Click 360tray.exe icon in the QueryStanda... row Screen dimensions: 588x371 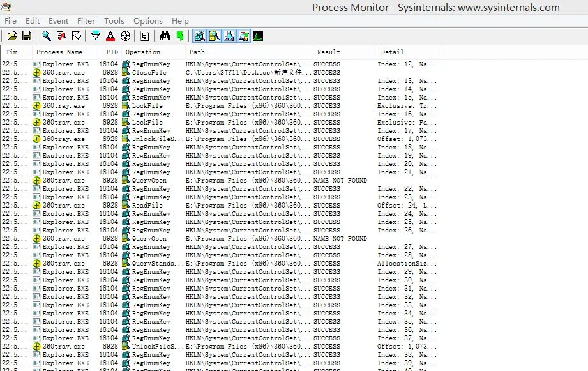click(x=36, y=264)
